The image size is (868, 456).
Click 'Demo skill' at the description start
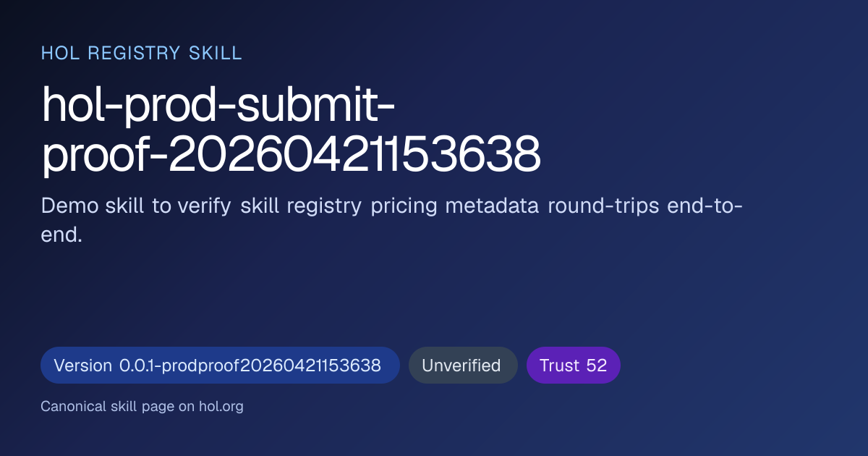pyautogui.click(x=93, y=206)
